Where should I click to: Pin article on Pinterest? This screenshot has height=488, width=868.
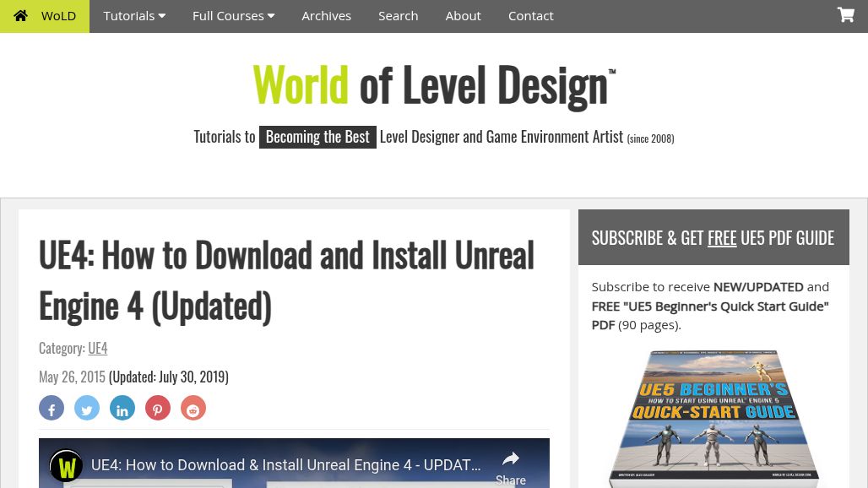click(158, 409)
